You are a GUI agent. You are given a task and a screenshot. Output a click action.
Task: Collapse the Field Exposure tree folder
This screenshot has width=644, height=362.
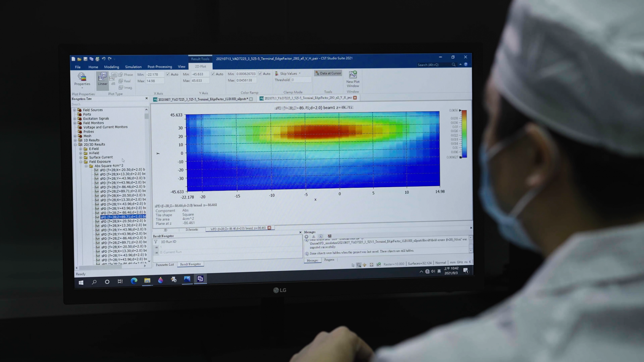[x=81, y=162]
